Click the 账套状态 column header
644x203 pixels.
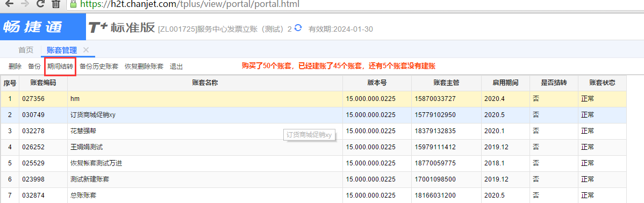click(x=602, y=83)
